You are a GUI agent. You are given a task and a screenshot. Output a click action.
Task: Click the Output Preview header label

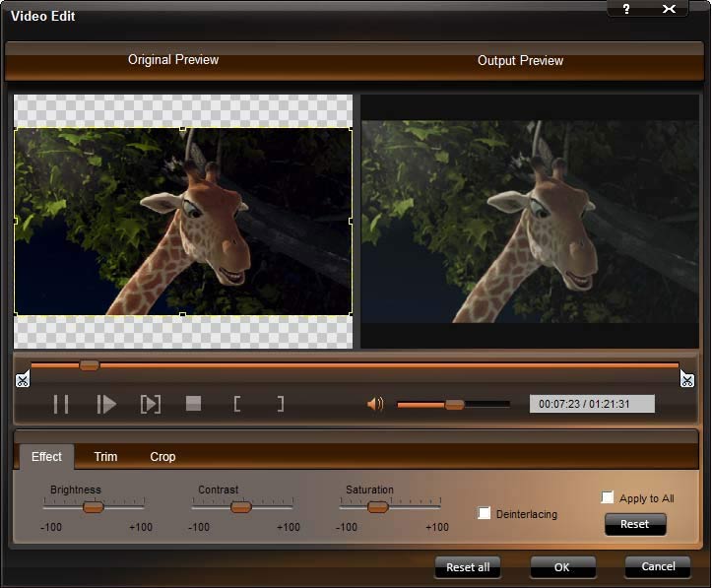click(520, 60)
